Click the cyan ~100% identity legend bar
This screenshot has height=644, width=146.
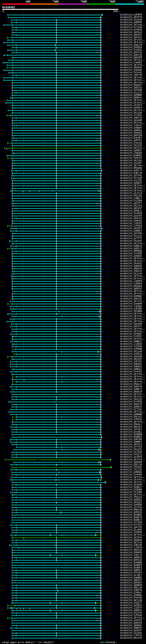click(130, 4)
